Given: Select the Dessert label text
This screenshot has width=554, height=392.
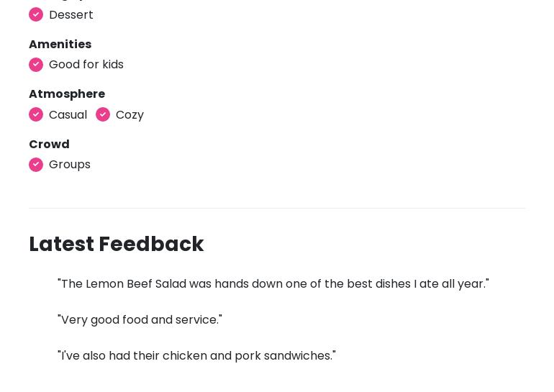Looking at the screenshot, I should 71,15.
